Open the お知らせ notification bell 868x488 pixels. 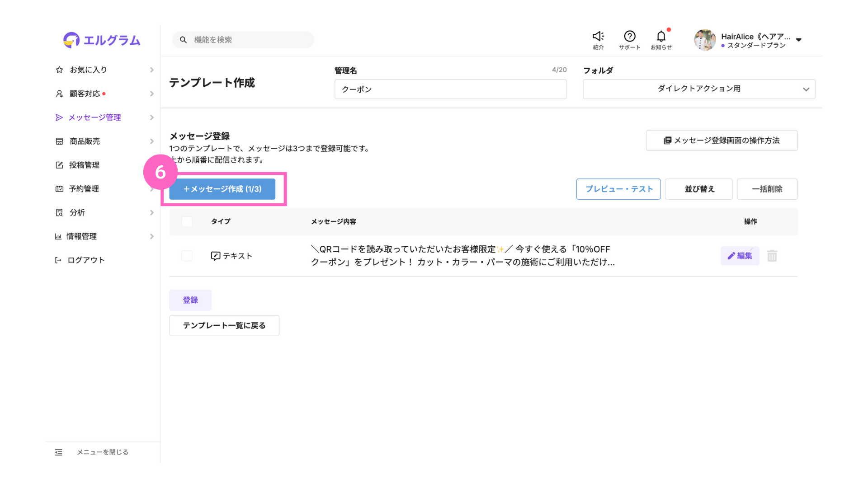[x=661, y=36]
